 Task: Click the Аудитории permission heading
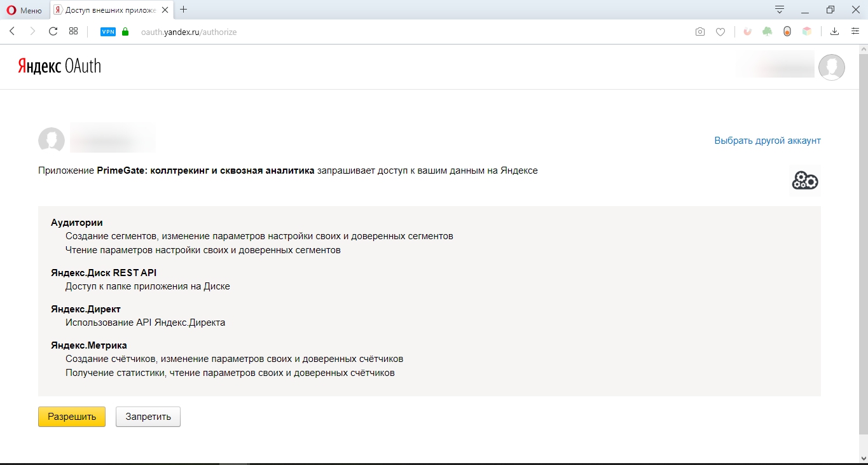[77, 222]
